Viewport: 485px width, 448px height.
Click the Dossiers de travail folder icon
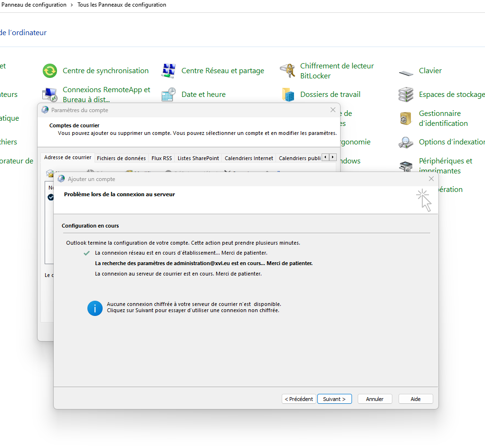(x=287, y=95)
